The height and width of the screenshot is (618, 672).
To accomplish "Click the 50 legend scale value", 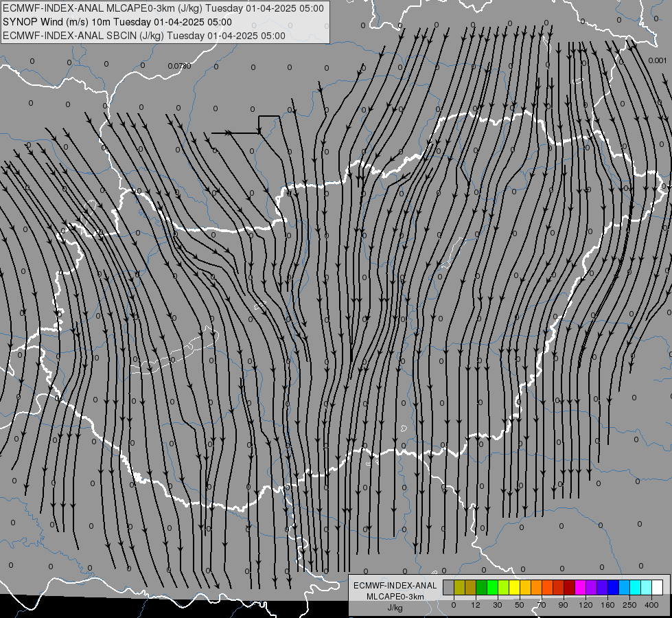I will [x=520, y=605].
